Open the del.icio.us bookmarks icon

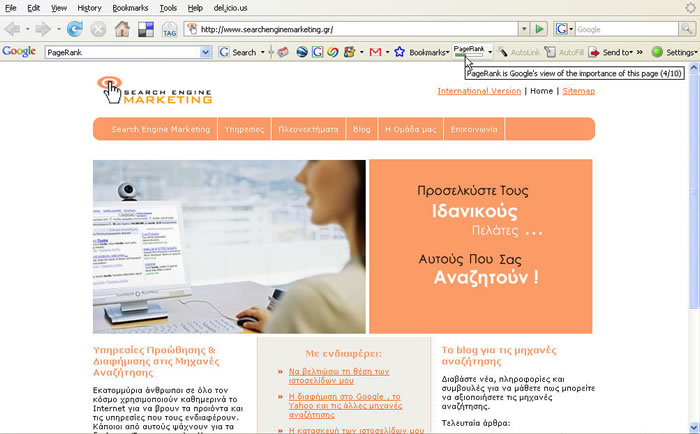(x=146, y=29)
